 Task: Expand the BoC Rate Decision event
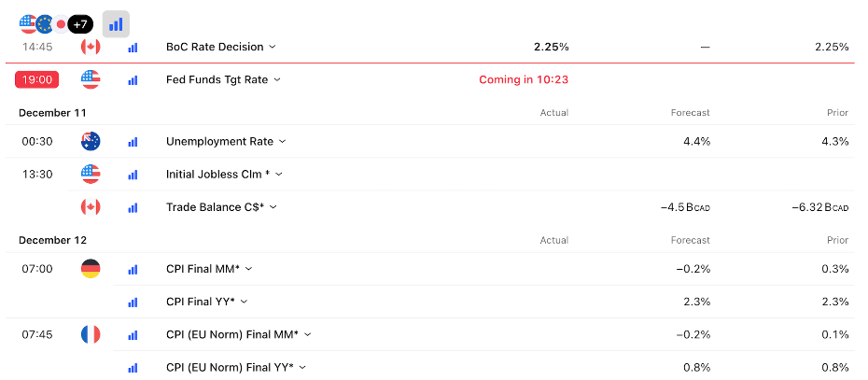tap(220, 47)
